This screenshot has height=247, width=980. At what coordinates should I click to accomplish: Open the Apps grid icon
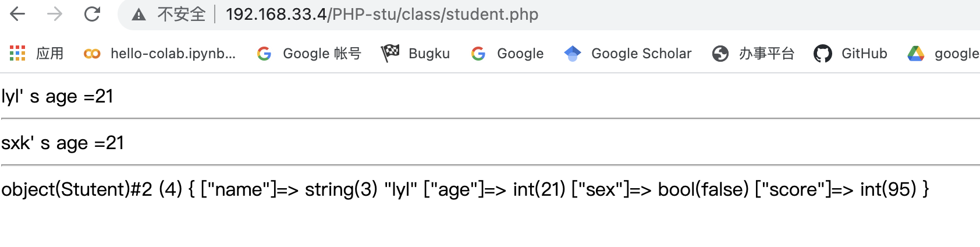pos(17,54)
